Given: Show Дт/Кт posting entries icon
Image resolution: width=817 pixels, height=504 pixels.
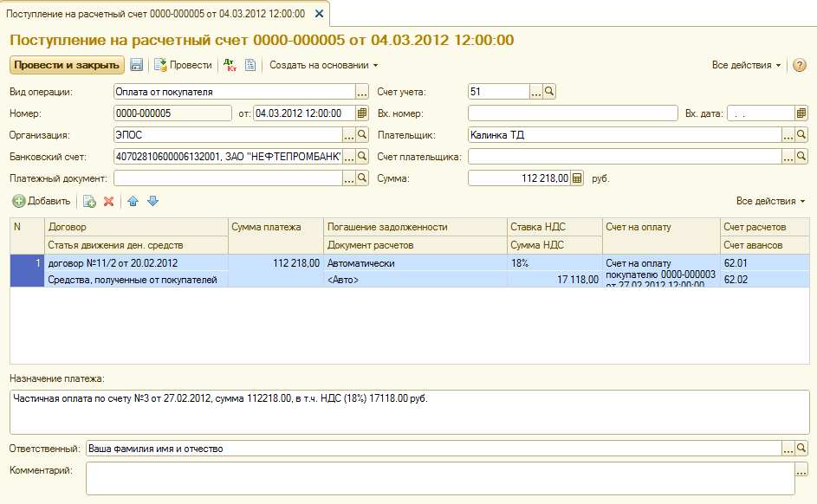Looking at the screenshot, I should point(230,65).
